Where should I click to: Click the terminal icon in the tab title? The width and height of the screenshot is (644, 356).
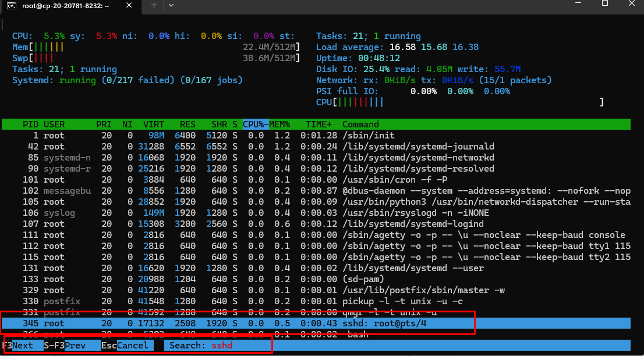click(10, 5)
